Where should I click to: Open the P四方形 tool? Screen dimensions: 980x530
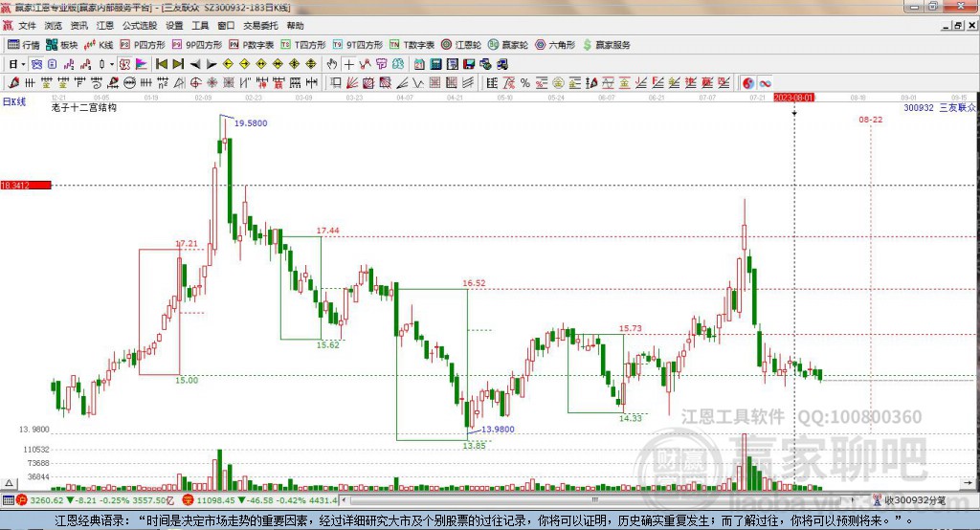click(143, 45)
